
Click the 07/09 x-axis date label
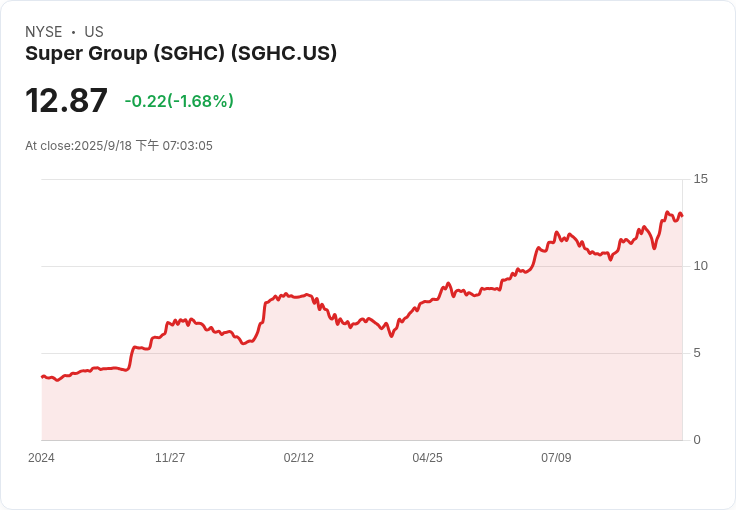click(x=556, y=458)
